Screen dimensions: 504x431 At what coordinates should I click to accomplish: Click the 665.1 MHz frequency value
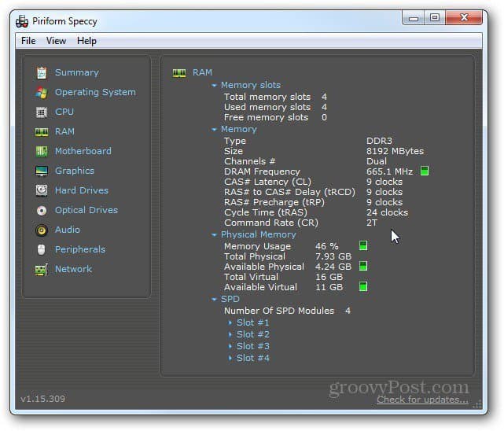(x=389, y=171)
